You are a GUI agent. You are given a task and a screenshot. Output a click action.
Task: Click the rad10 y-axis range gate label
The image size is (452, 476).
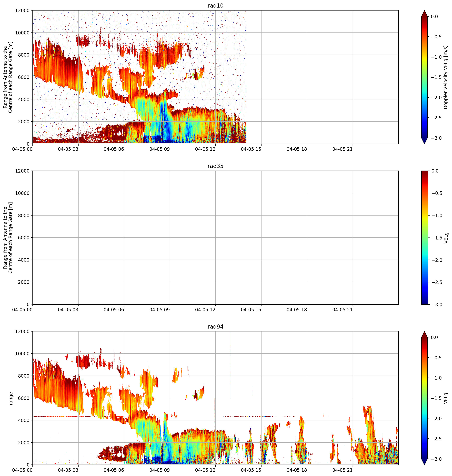[8, 77]
